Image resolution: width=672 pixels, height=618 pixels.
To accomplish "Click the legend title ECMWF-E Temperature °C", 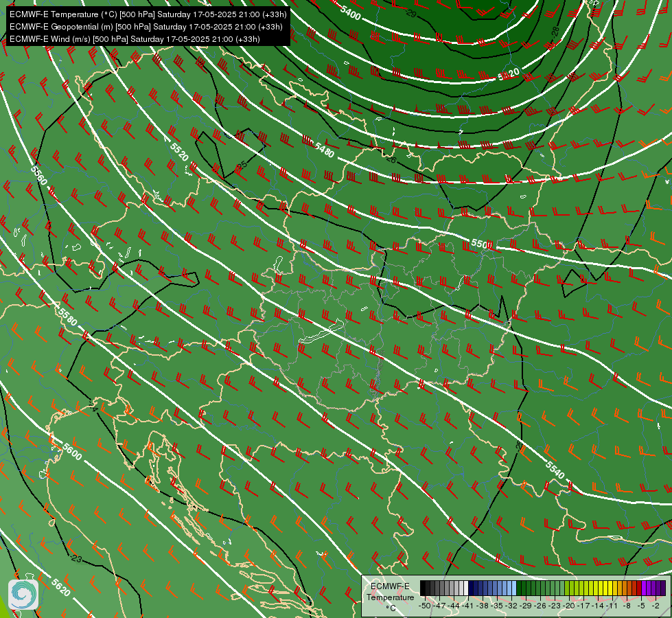I will pos(390,597).
